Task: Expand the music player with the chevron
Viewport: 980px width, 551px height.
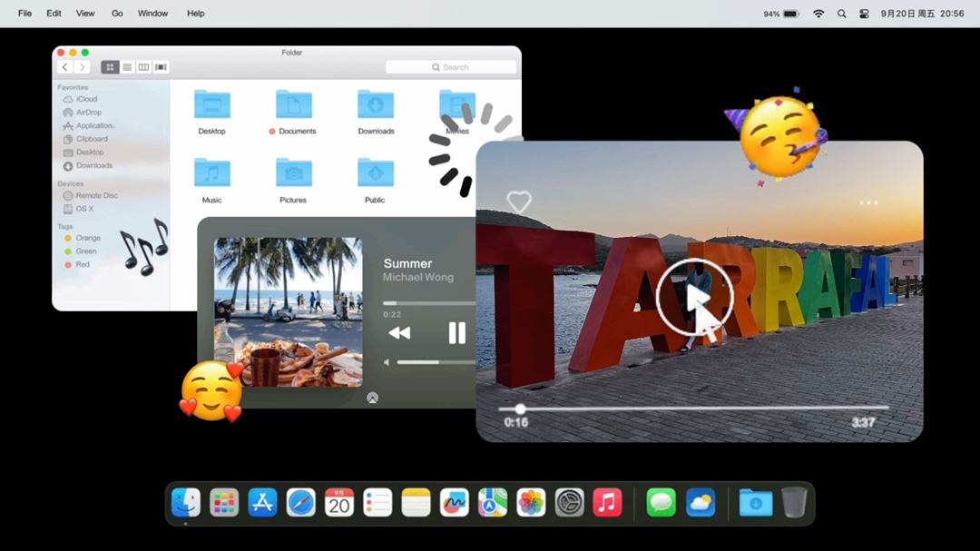Action: pyautogui.click(x=373, y=398)
